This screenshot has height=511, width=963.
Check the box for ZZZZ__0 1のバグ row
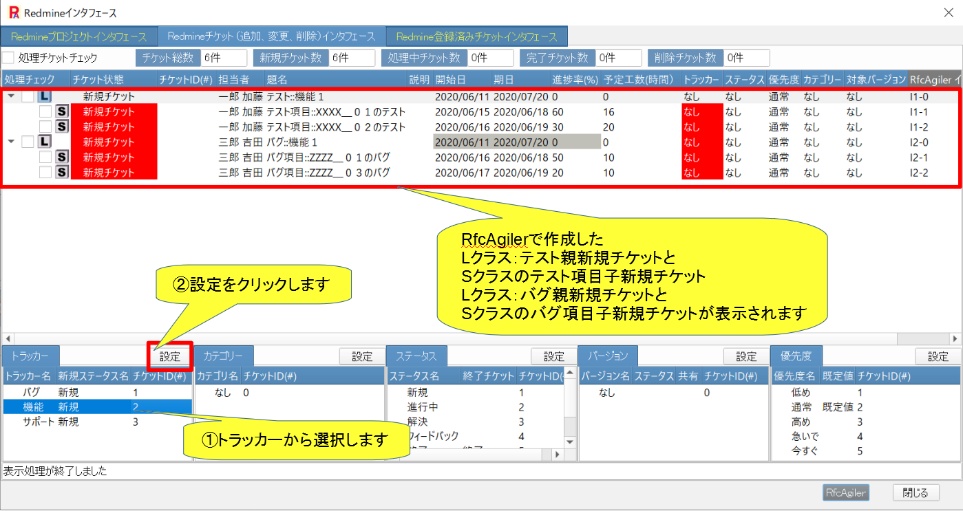[45, 157]
